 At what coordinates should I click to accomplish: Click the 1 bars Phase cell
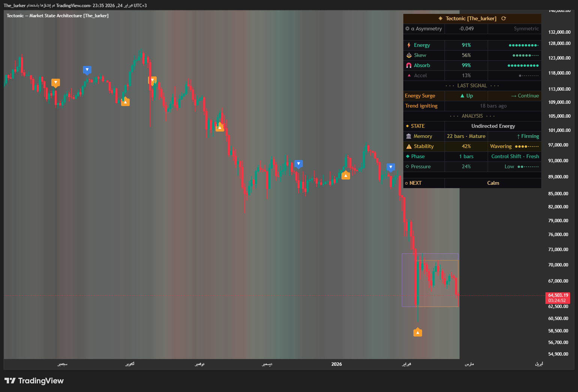[x=466, y=156]
